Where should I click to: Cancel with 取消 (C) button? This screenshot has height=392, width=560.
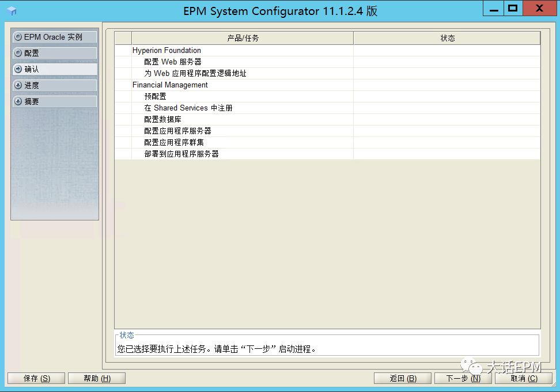pyautogui.click(x=524, y=378)
